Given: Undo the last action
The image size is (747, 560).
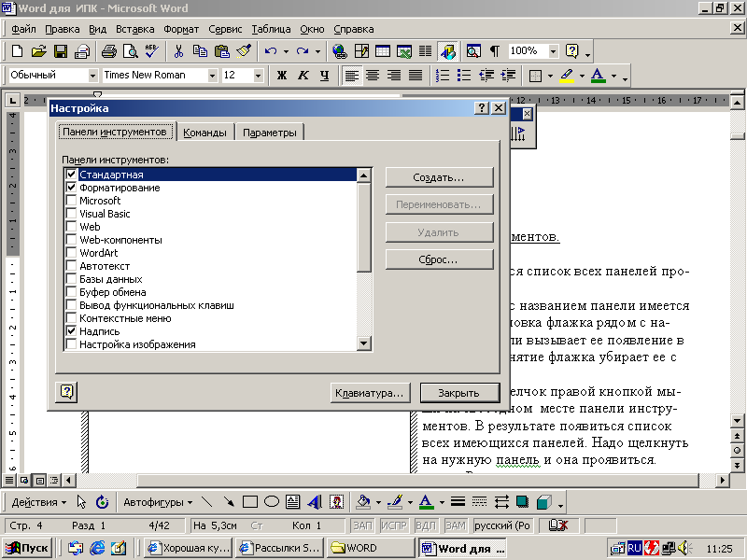Looking at the screenshot, I should 271,51.
